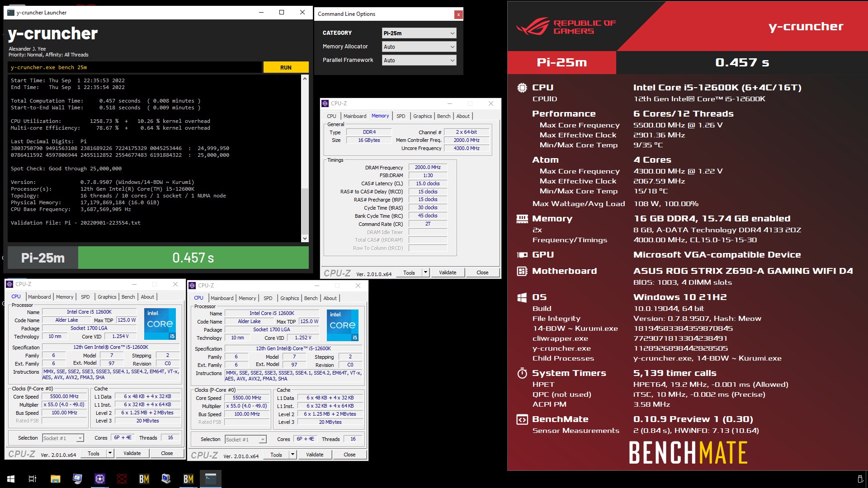Click the second BM BenchMate taskbar icon
The height and width of the screenshot is (488, 868).
tap(189, 479)
